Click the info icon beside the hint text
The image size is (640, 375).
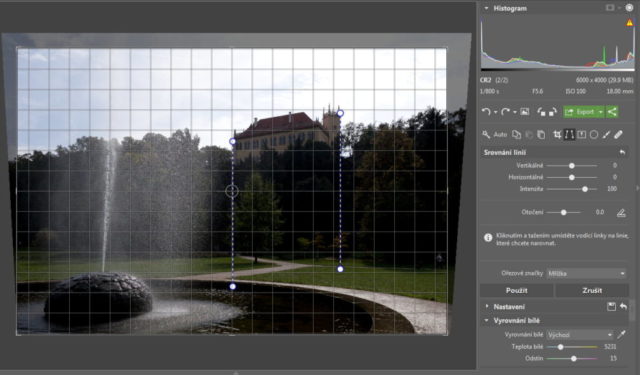pos(488,237)
